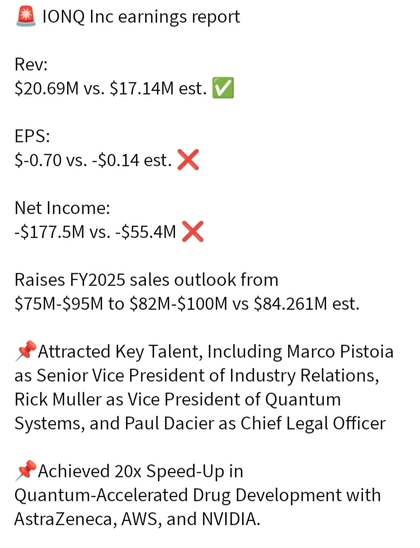Click the $17.14M est. revenue estimate
This screenshot has width=420, height=548.
pyautogui.click(x=158, y=88)
